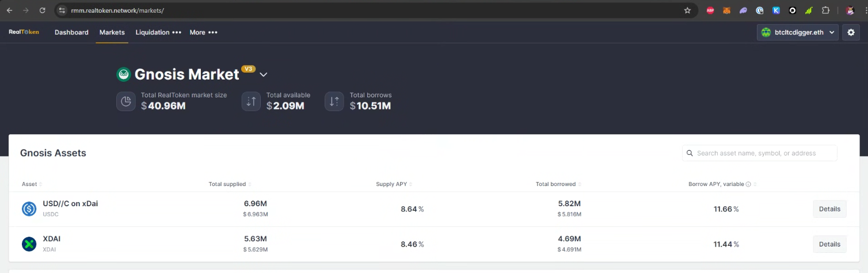Click the $40.96M market size value
Screen dimensions: 868x273
[x=163, y=106]
